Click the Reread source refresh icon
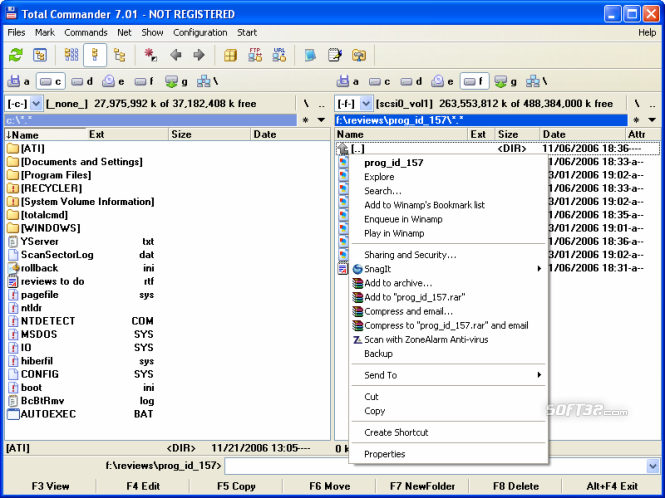 tap(16, 55)
